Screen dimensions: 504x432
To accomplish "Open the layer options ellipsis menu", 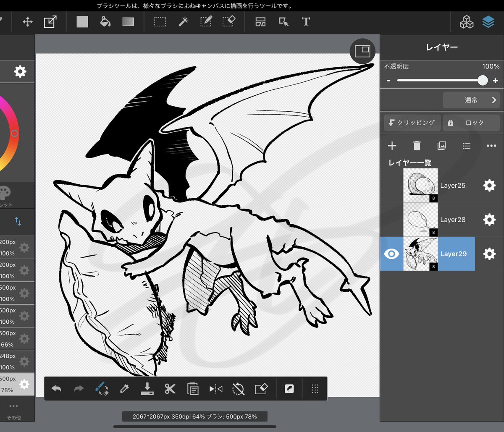I will coord(491,146).
